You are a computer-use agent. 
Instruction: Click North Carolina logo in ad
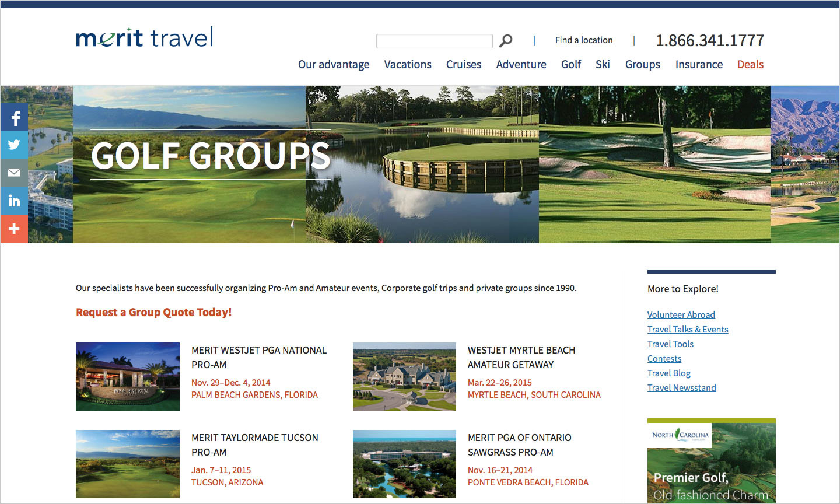680,435
